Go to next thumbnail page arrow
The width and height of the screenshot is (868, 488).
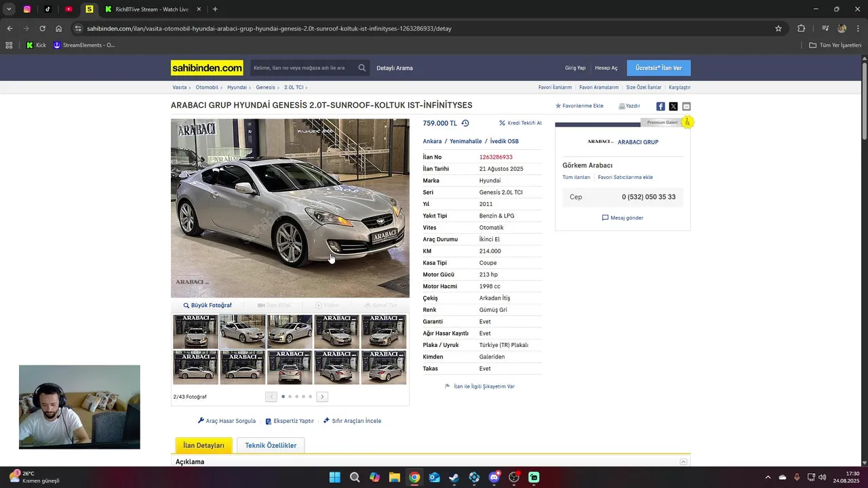point(322,396)
